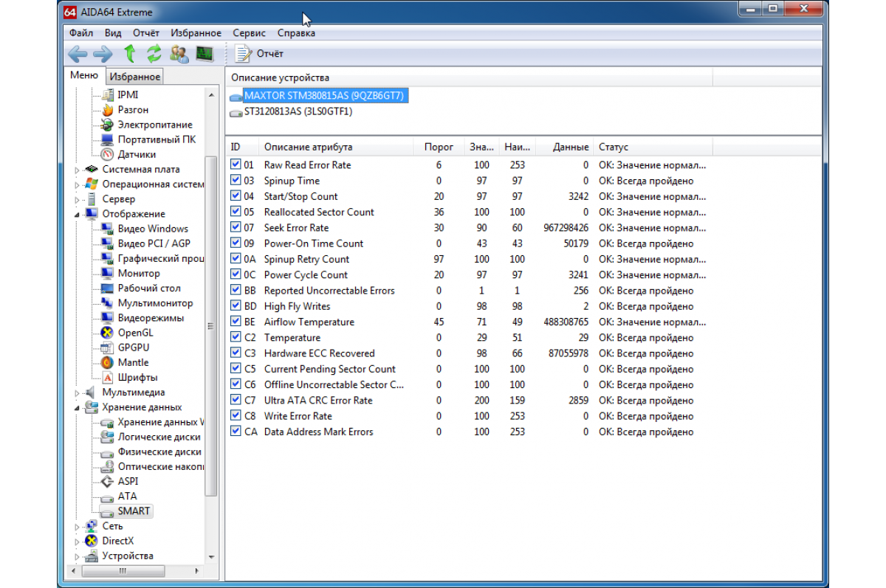Uncheck attribute 03 Spinup Time

tap(236, 180)
